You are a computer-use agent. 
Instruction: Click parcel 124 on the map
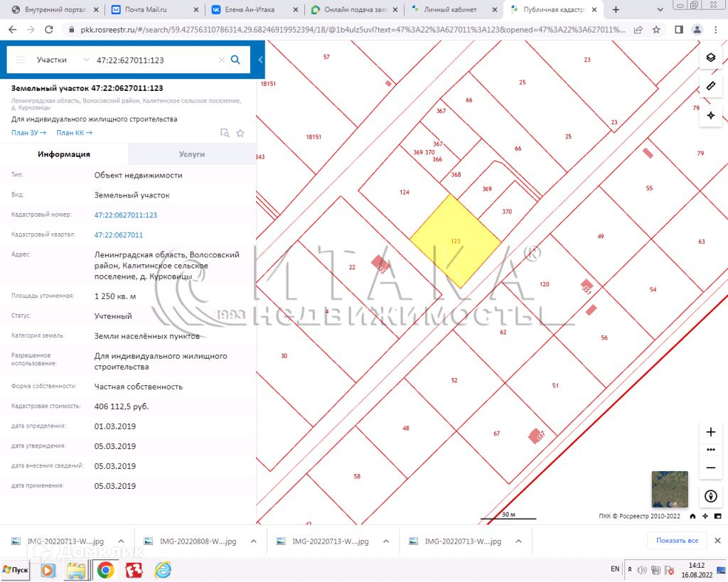point(404,192)
